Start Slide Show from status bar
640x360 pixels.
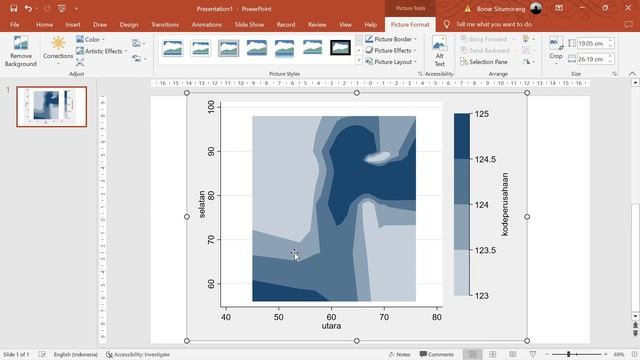tap(533, 354)
